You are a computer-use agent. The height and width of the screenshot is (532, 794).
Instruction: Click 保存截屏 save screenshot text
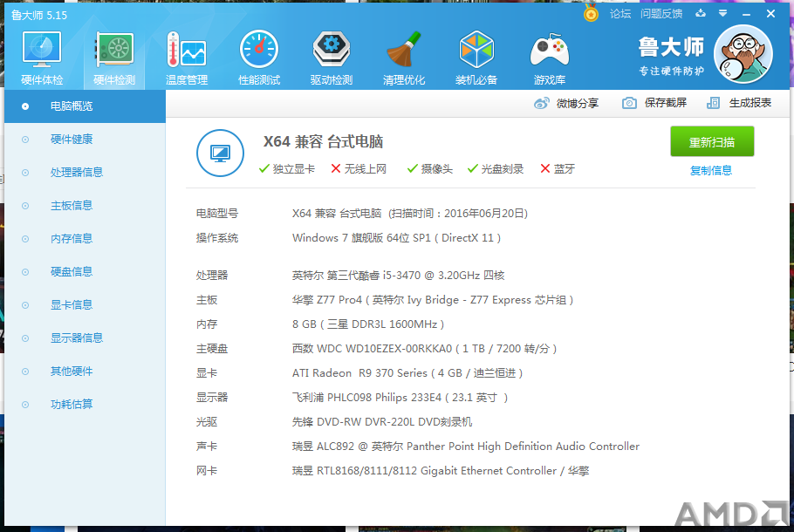[x=666, y=103]
